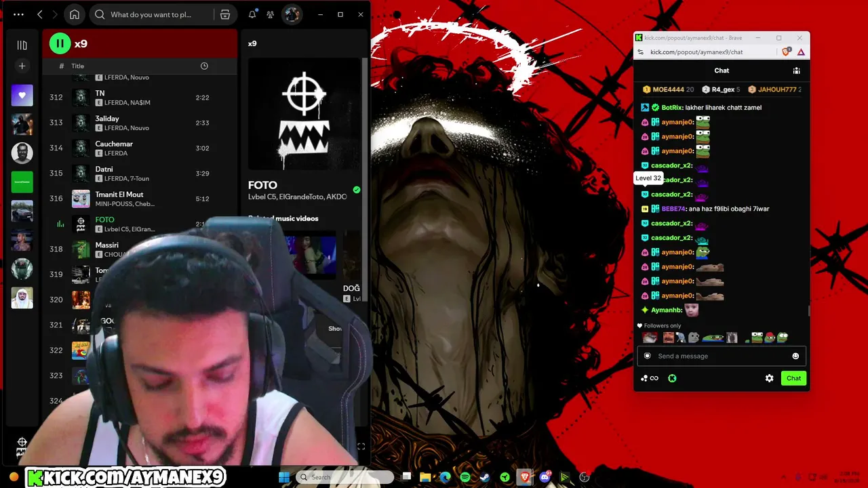The width and height of the screenshot is (868, 488).
Task: Expand Your Library in Spotify sidebar
Action: click(x=22, y=45)
